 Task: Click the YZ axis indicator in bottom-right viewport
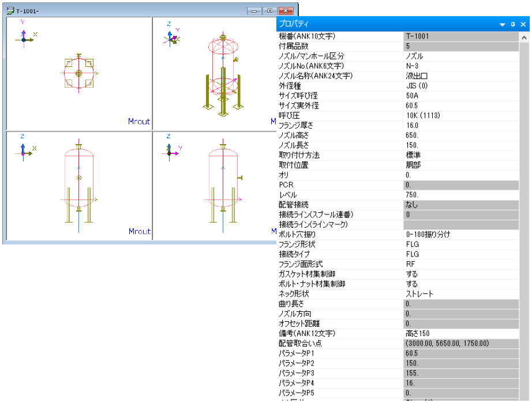[x=172, y=148]
